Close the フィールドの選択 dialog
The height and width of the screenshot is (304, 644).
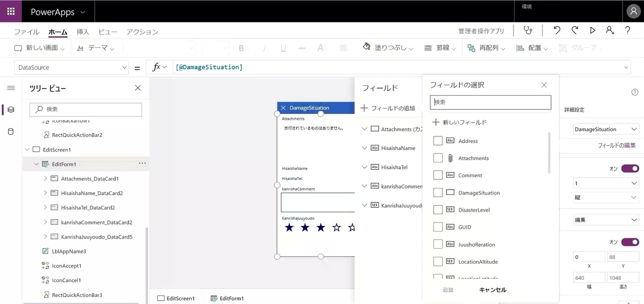click(x=544, y=85)
